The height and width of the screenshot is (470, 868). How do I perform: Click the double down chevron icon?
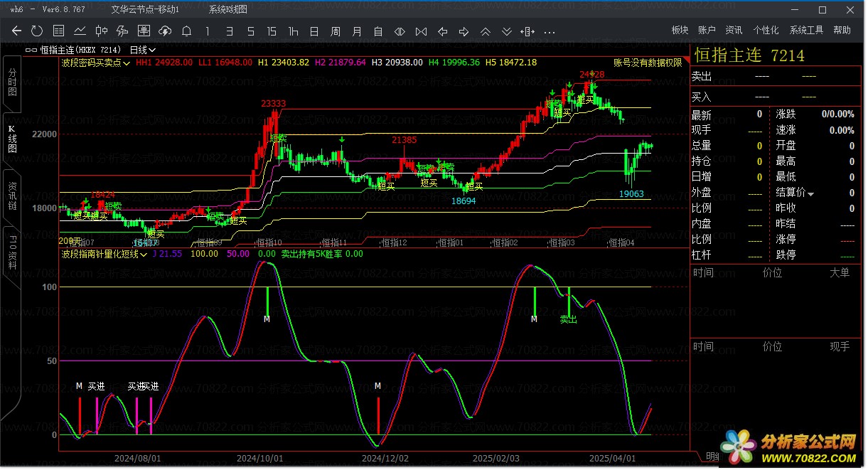507,31
